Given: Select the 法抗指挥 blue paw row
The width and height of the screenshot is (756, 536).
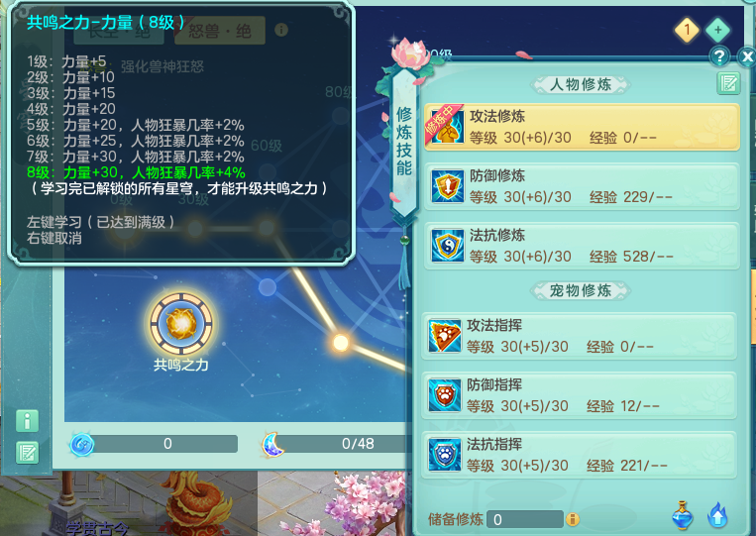Looking at the screenshot, I should point(579,455).
